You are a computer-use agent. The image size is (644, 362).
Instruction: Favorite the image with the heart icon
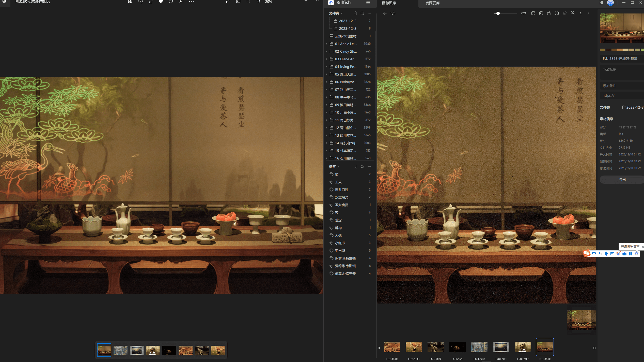pyautogui.click(x=161, y=2)
